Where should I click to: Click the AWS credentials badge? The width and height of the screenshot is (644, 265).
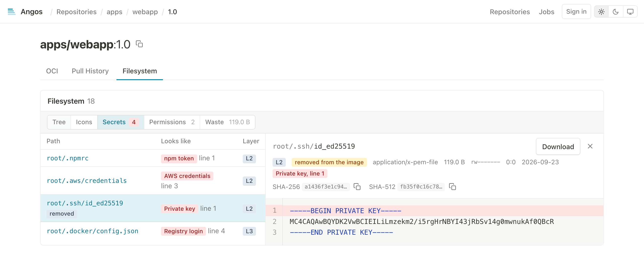point(187,176)
